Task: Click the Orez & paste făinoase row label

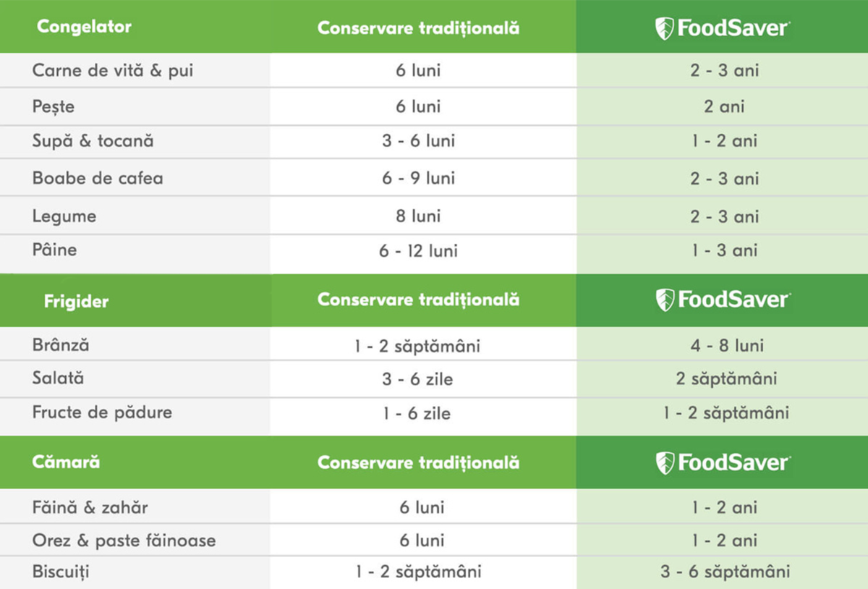Action: pos(124,541)
